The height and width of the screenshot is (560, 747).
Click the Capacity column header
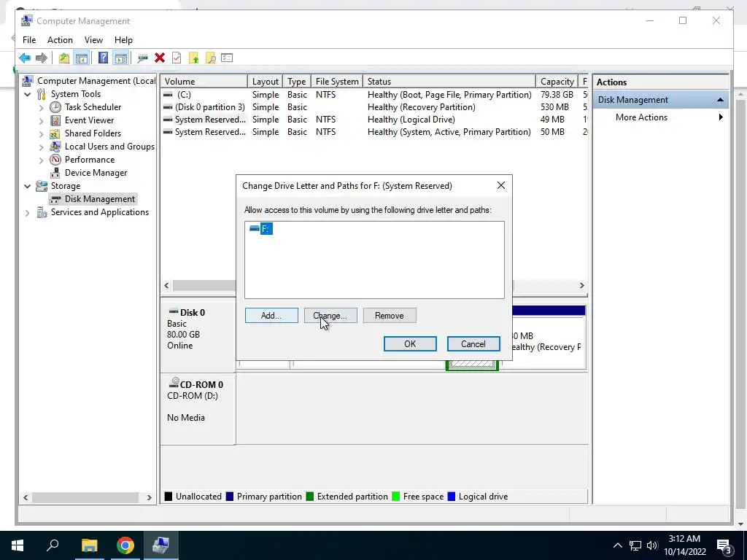[x=557, y=82]
